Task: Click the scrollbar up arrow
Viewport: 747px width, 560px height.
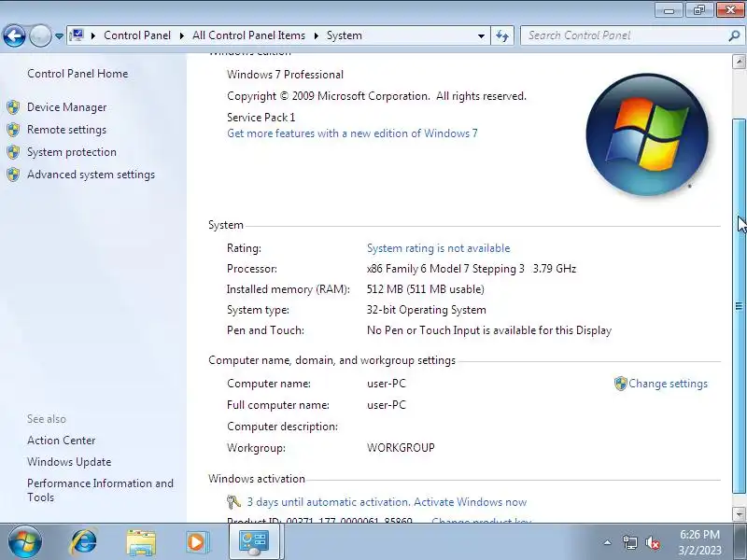Action: [x=739, y=62]
